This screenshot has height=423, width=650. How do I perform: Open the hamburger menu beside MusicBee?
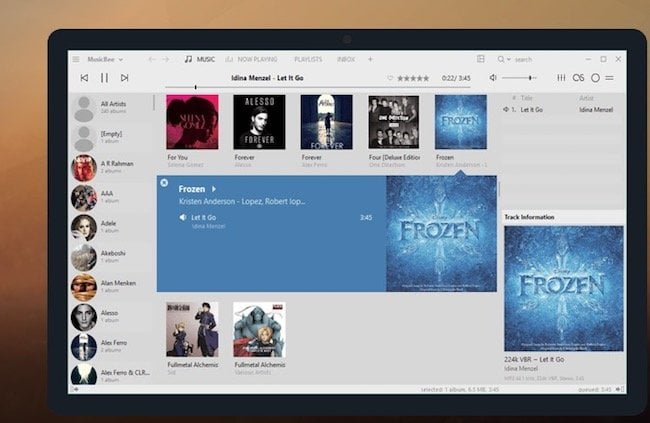click(x=76, y=59)
